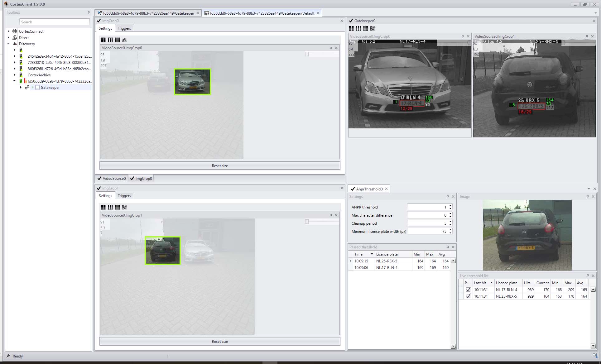Expand the Direct tree node
Viewport: 601px width, 364px height.
(8, 37)
